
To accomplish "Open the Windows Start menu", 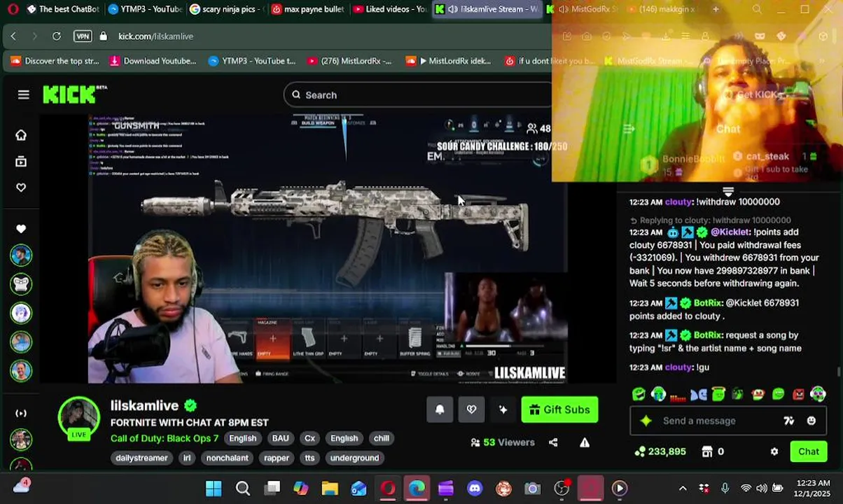I will click(214, 489).
